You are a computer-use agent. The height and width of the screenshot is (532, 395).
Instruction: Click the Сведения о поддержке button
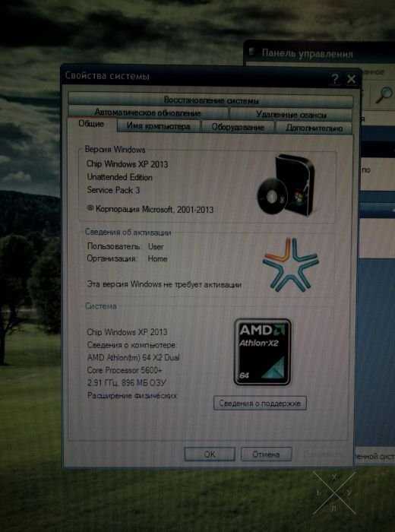(260, 404)
